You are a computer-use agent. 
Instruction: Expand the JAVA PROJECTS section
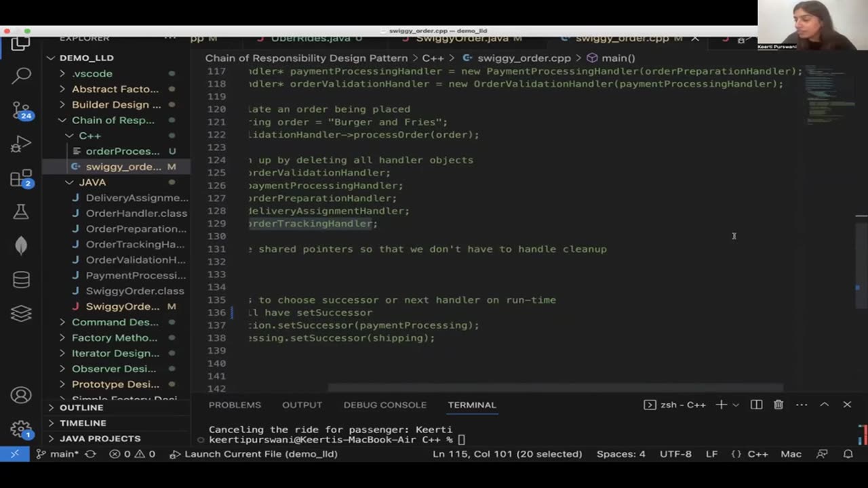(x=117, y=439)
